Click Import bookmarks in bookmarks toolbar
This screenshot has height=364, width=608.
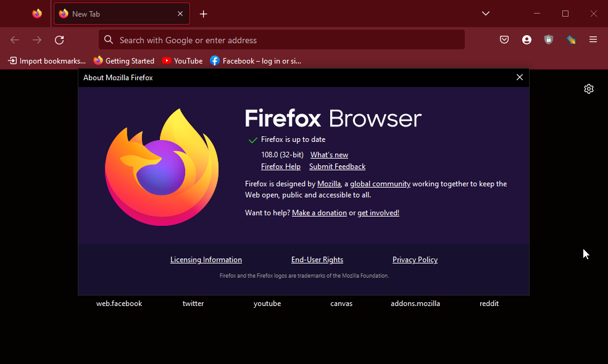coord(47,61)
